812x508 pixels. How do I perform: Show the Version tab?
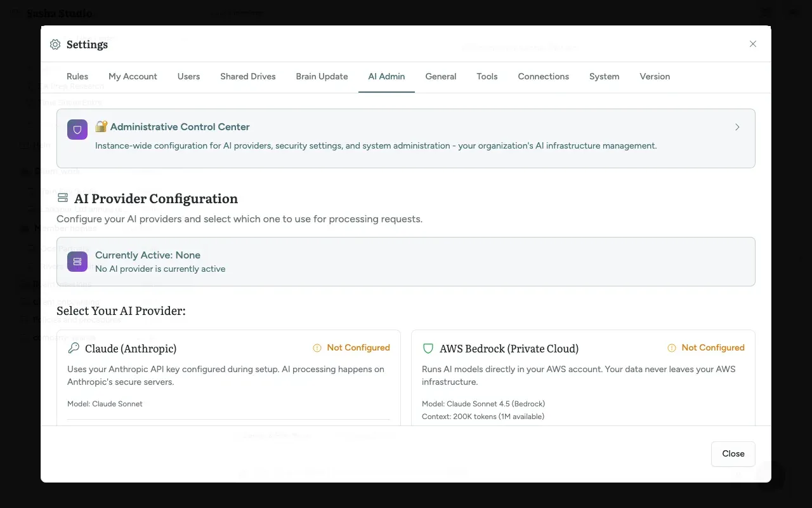coord(655,76)
